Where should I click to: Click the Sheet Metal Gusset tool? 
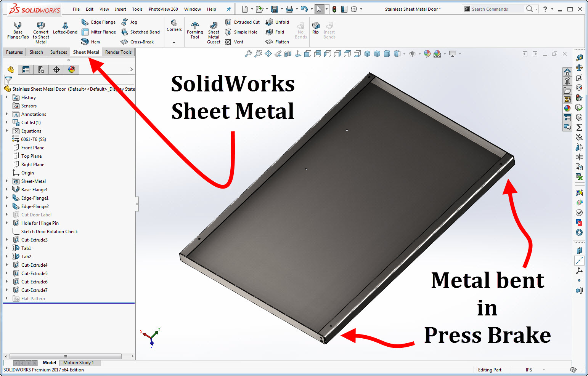coord(214,33)
